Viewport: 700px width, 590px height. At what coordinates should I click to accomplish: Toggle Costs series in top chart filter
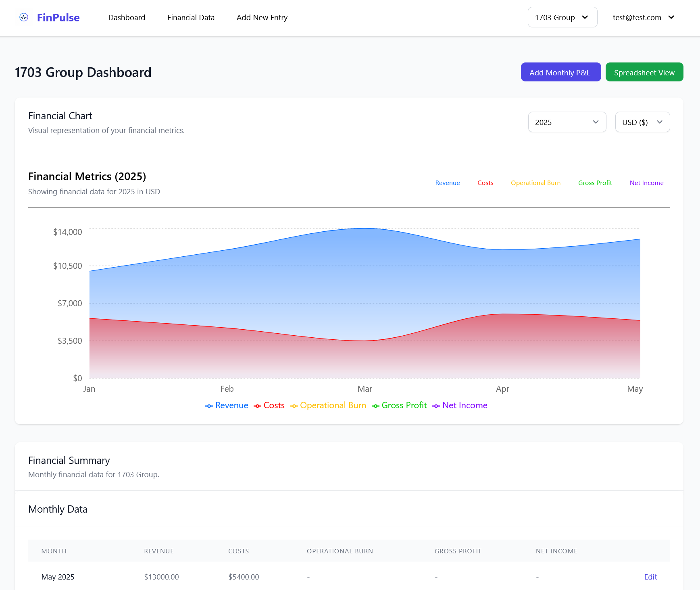pos(485,183)
